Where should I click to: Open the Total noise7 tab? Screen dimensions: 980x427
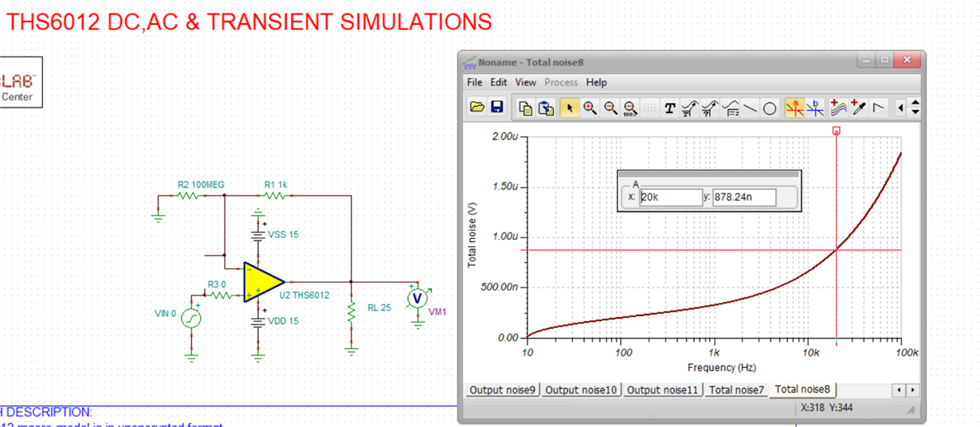[x=736, y=390]
